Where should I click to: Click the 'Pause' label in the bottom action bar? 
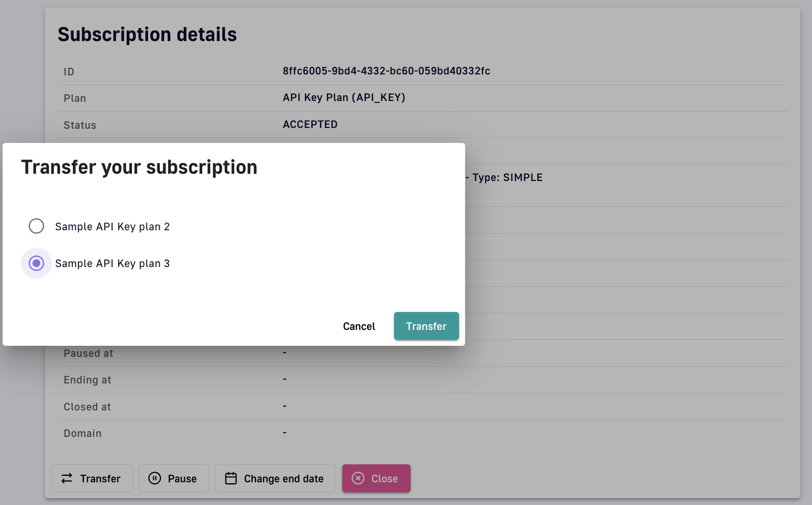(182, 478)
